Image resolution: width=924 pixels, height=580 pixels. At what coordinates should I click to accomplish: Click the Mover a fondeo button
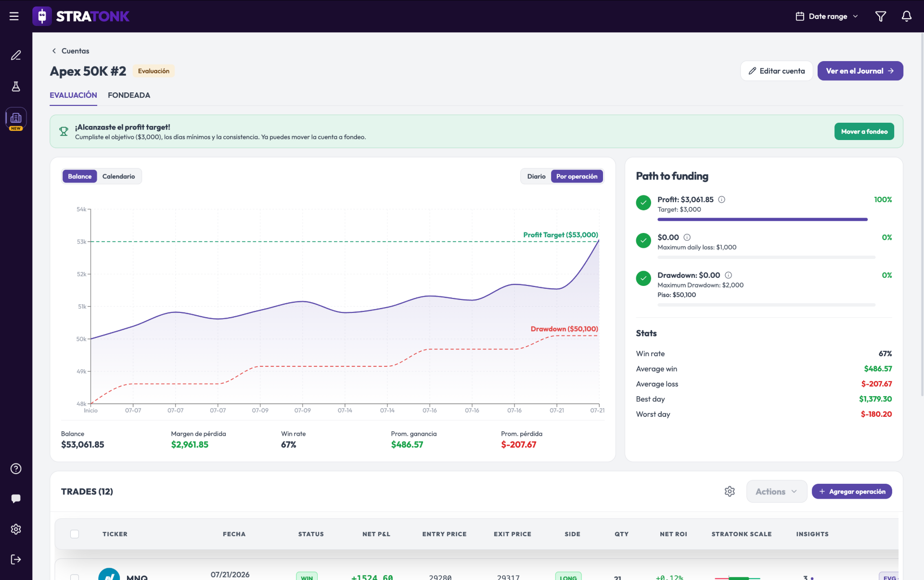(x=864, y=131)
